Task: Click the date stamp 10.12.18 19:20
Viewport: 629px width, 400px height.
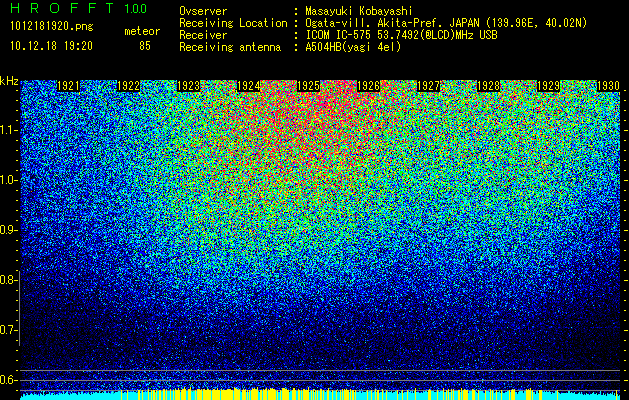Action: click(x=51, y=46)
